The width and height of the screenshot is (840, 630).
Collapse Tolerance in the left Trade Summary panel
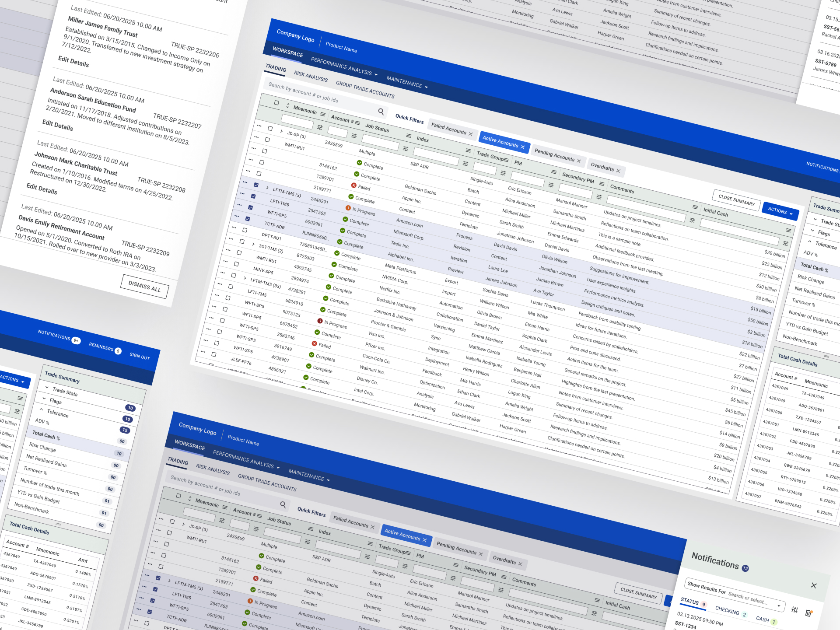pyautogui.click(x=41, y=409)
